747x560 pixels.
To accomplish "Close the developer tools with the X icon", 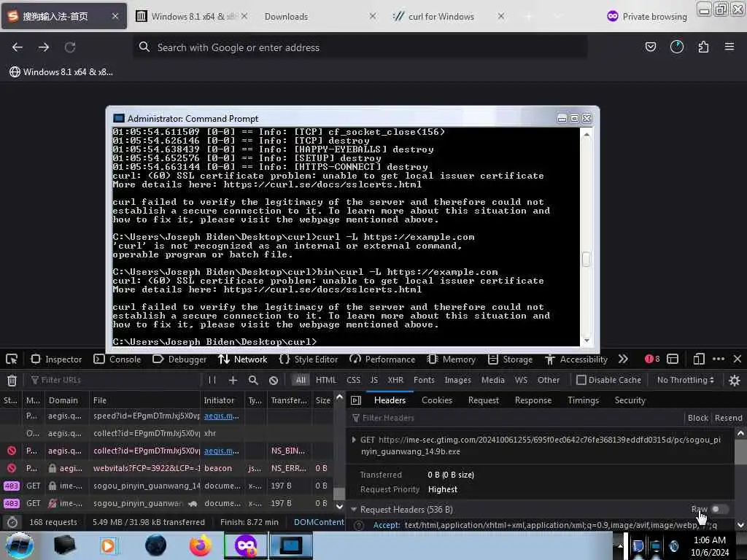I will coord(737,359).
